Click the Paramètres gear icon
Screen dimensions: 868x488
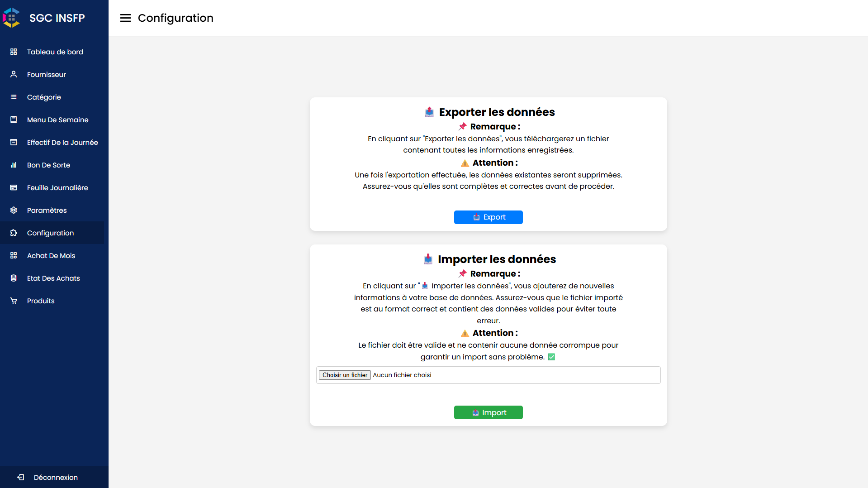point(14,210)
